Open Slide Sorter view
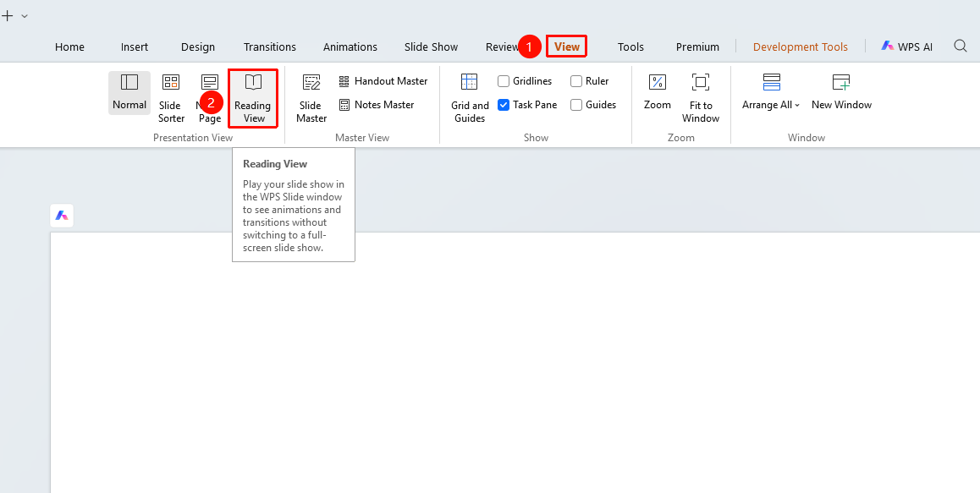Viewport: 980px width, 493px height. (171, 98)
